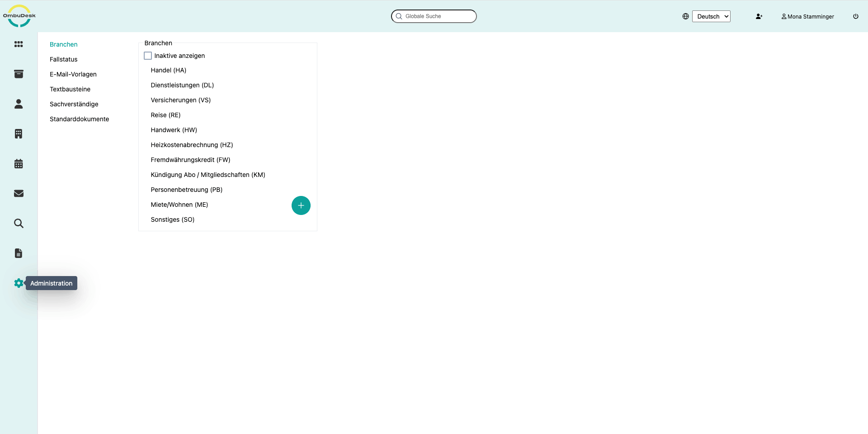The height and width of the screenshot is (434, 868).
Task: Open E-Mail-Vorlagen in the settings menu
Action: coord(73,74)
